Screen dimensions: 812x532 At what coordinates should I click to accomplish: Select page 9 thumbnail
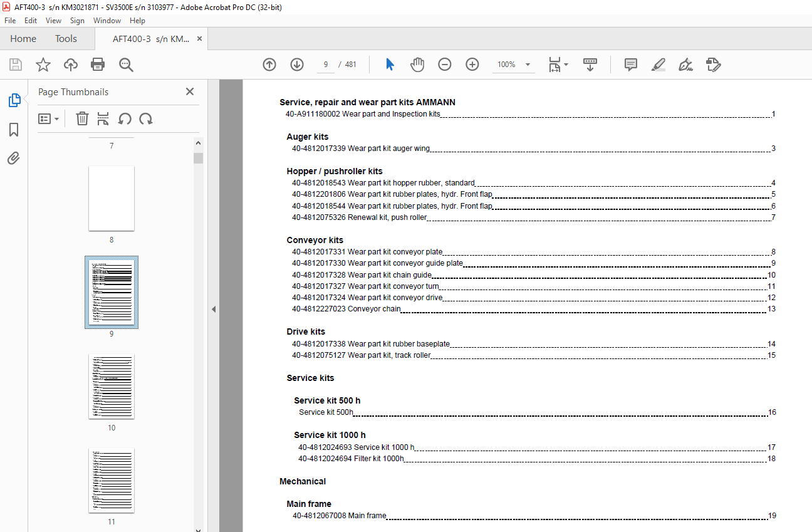coord(112,293)
